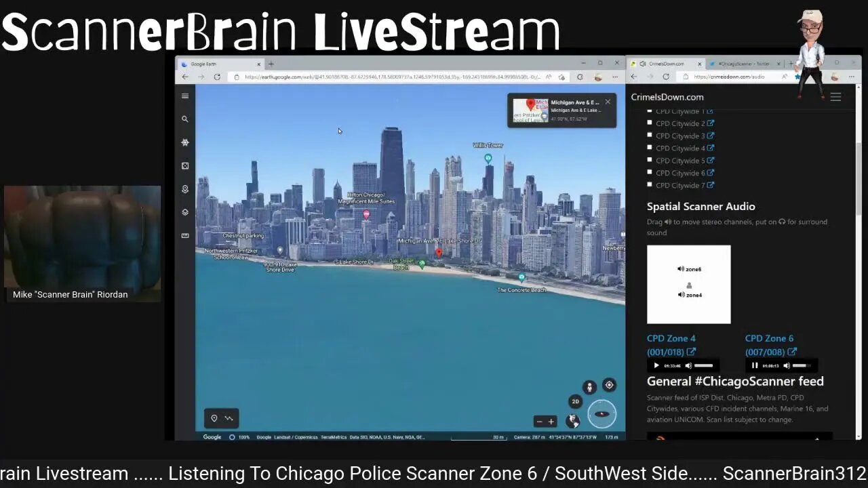This screenshot has width=868, height=488.
Task: Open the CPD Zone 4 (001/018) link
Action: coord(671,345)
